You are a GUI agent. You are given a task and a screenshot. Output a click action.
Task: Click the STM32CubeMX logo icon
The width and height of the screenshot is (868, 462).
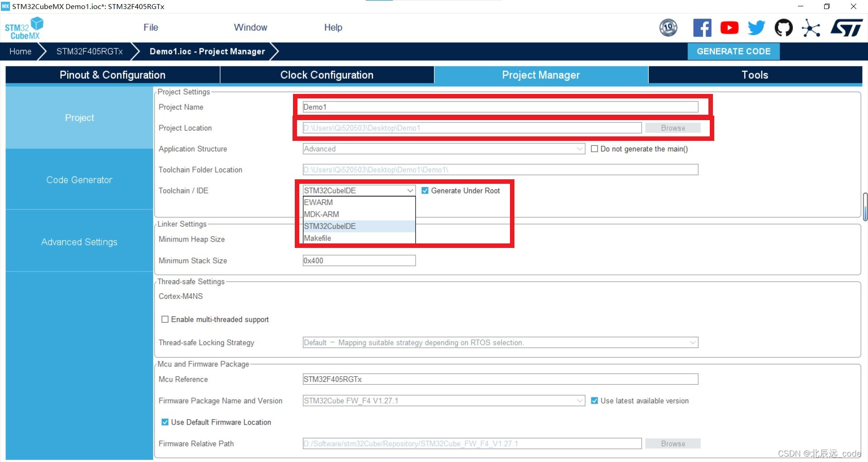(24, 28)
